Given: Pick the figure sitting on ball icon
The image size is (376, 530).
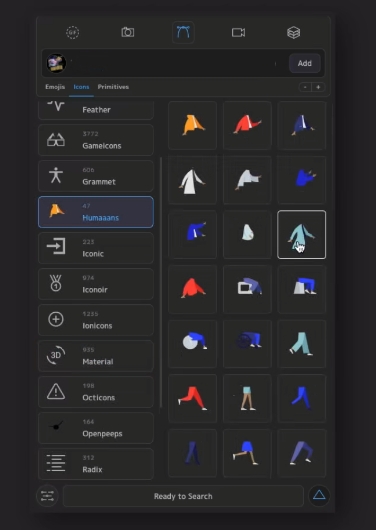Looking at the screenshot, I should (x=192, y=344).
